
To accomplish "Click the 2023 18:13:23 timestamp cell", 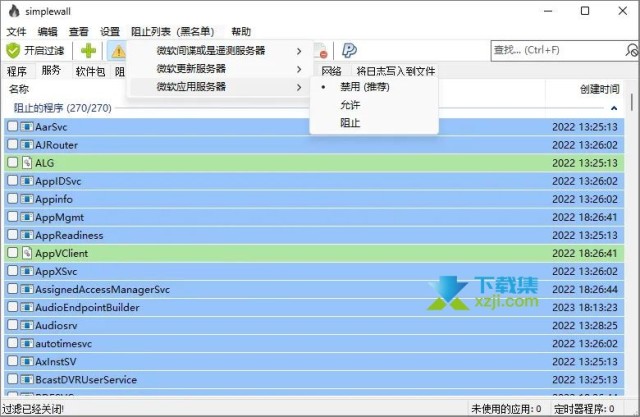I will pos(585,307).
